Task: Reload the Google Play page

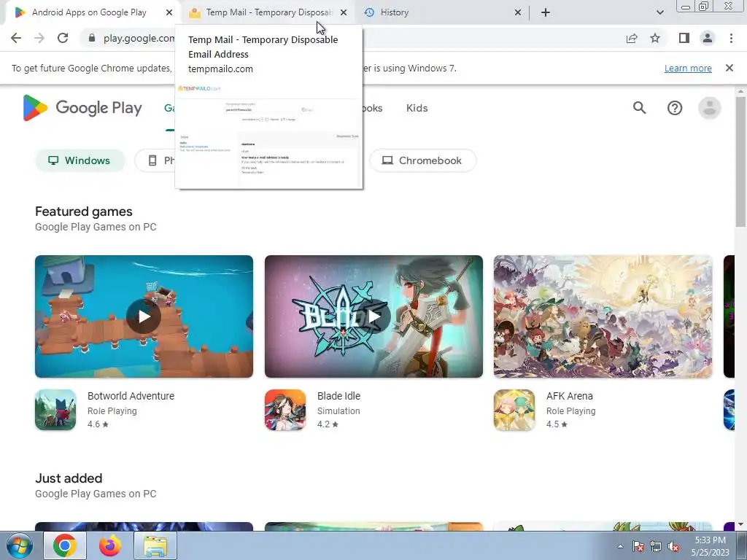Action: pos(63,38)
